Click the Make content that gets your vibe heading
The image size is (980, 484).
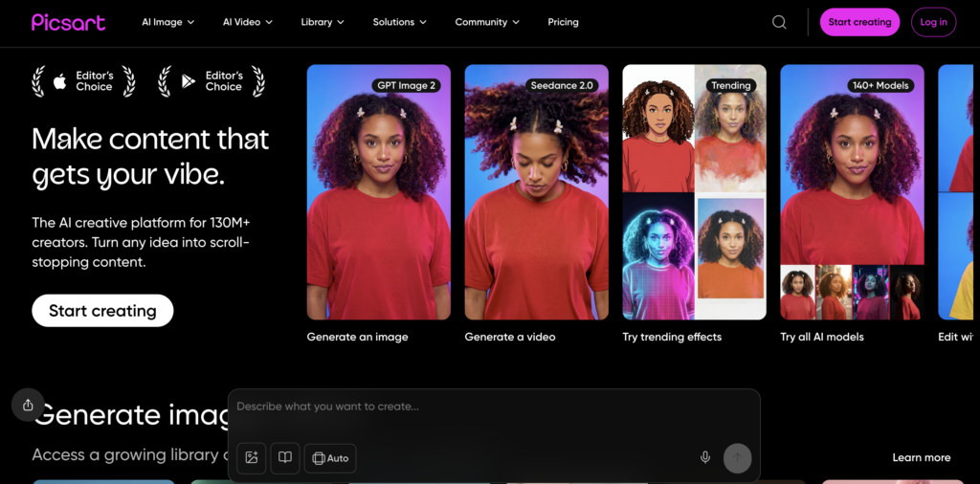coord(150,157)
